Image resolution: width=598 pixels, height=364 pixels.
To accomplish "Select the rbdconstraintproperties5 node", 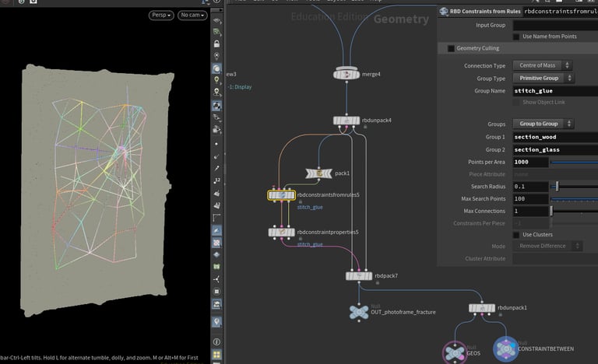I will [x=281, y=232].
